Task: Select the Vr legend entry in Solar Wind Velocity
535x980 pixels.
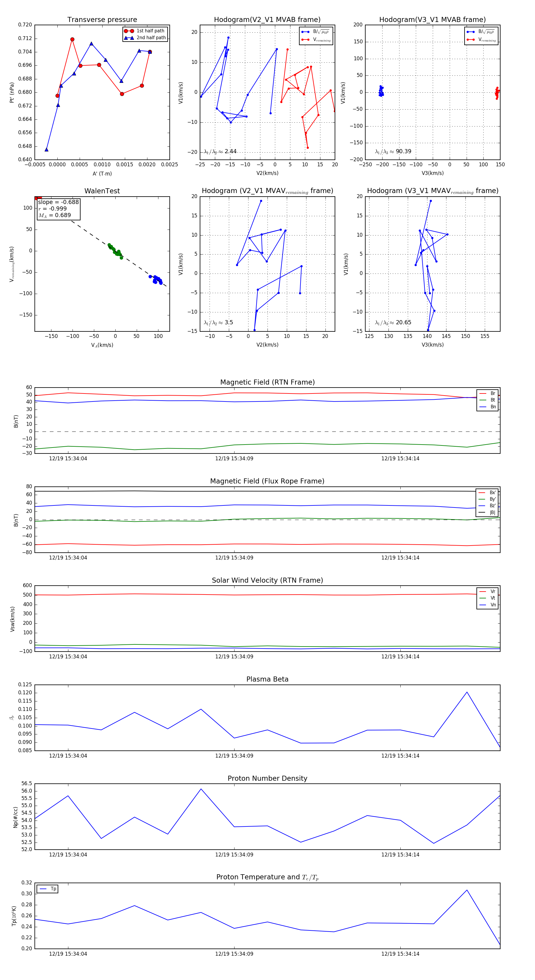Action: [488, 592]
